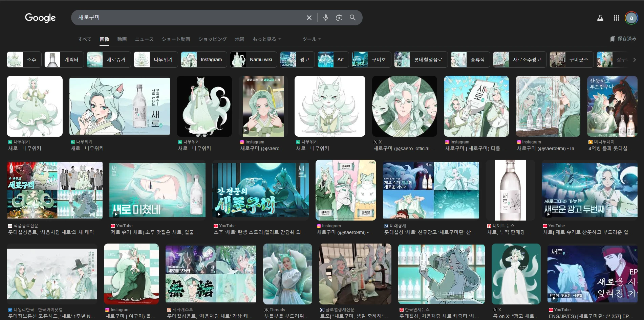Open 미래경제 롯데칠성 '새로' 신규광고 link
Image resolution: width=644 pixels, height=320 pixels.
pyautogui.click(x=430, y=232)
